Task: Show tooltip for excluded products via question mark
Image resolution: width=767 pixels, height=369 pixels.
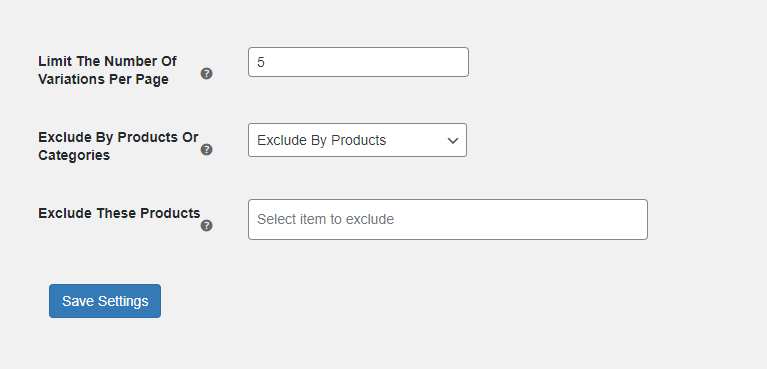Action: 206,226
